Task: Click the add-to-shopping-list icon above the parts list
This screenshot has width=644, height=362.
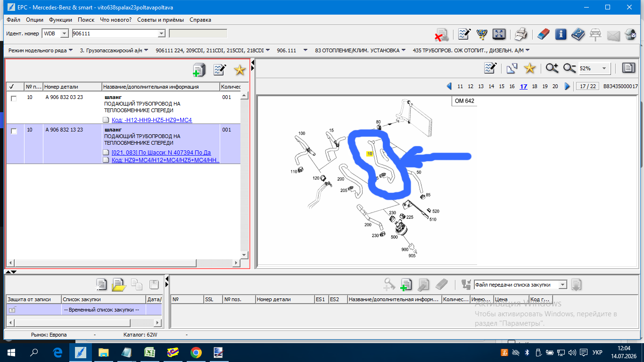Action: pyautogui.click(x=199, y=70)
